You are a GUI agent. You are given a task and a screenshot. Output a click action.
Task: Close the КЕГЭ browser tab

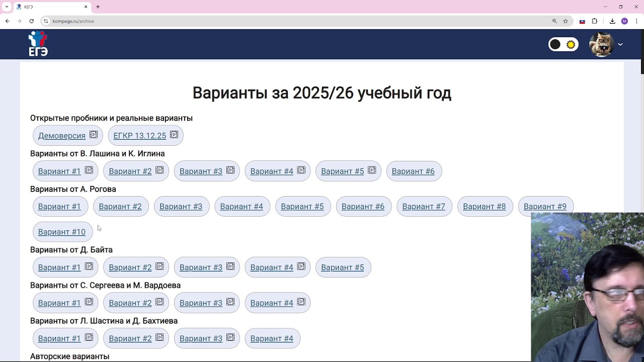[x=86, y=7]
